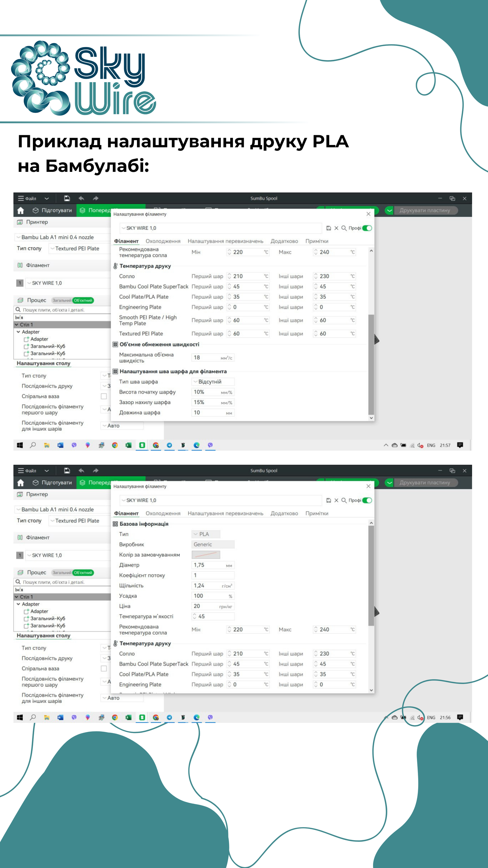Collapse the Adapter tree node in upper screenshot
The height and width of the screenshot is (868, 488).
tap(19, 332)
